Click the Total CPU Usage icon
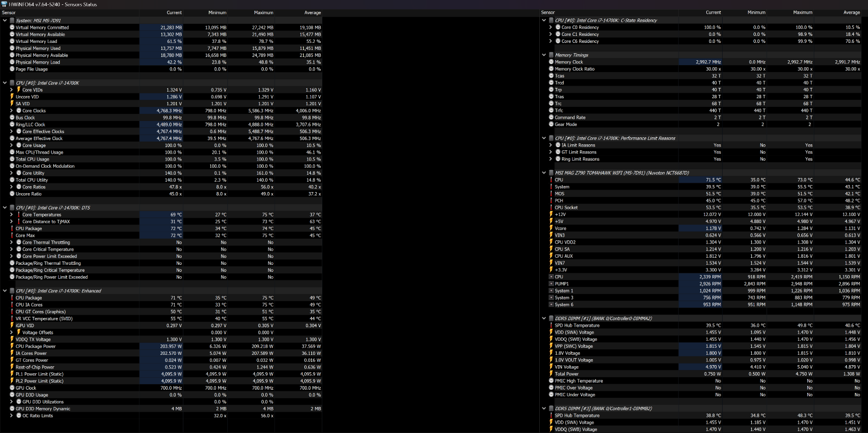The height and width of the screenshot is (433, 868). coord(12,160)
